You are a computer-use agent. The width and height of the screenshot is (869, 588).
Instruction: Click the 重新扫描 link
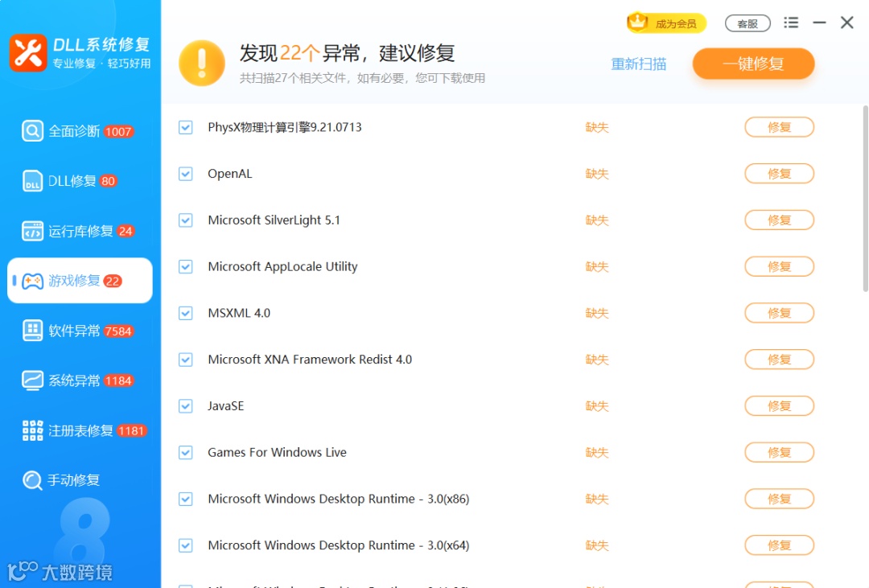tap(638, 64)
